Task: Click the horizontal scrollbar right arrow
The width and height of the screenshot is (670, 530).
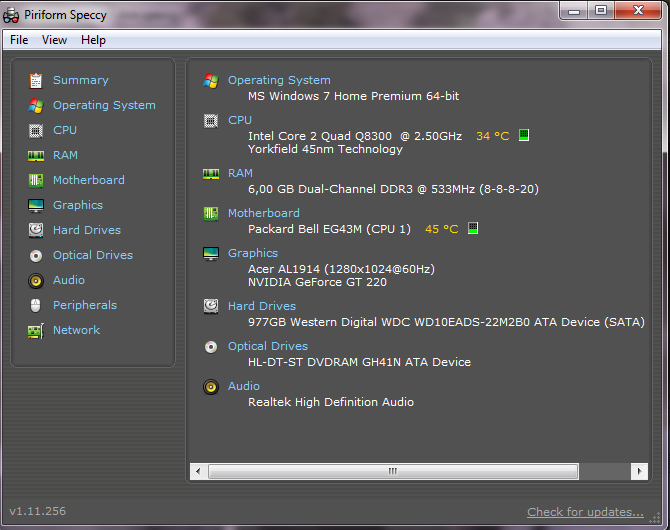Action: tap(639, 471)
